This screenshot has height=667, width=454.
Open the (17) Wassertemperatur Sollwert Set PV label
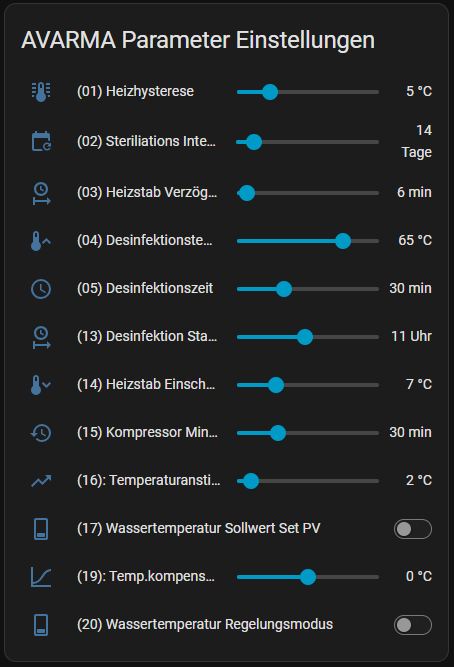[x=199, y=528]
